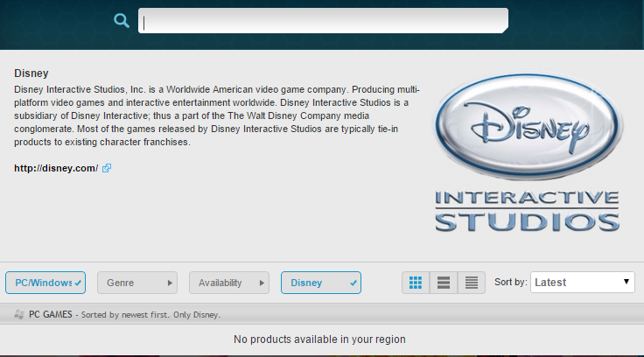Click the magnifying glass search icon
Screen dimensions: 644x357
122,20
